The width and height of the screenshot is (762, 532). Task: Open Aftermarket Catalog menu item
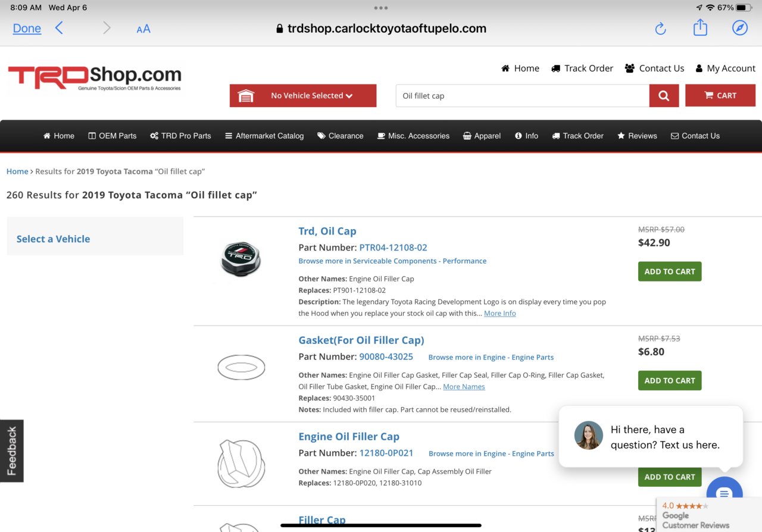tap(264, 136)
